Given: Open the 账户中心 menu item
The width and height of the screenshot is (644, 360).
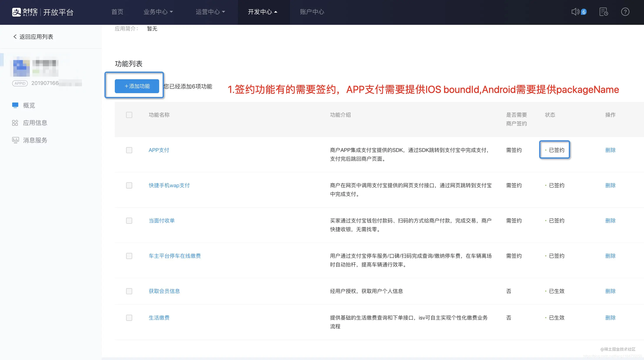Looking at the screenshot, I should click(312, 12).
